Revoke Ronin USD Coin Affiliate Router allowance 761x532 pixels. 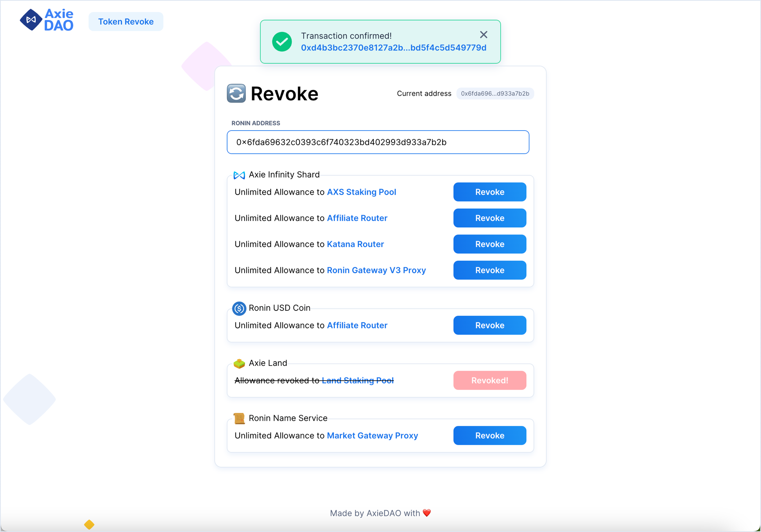pos(489,325)
